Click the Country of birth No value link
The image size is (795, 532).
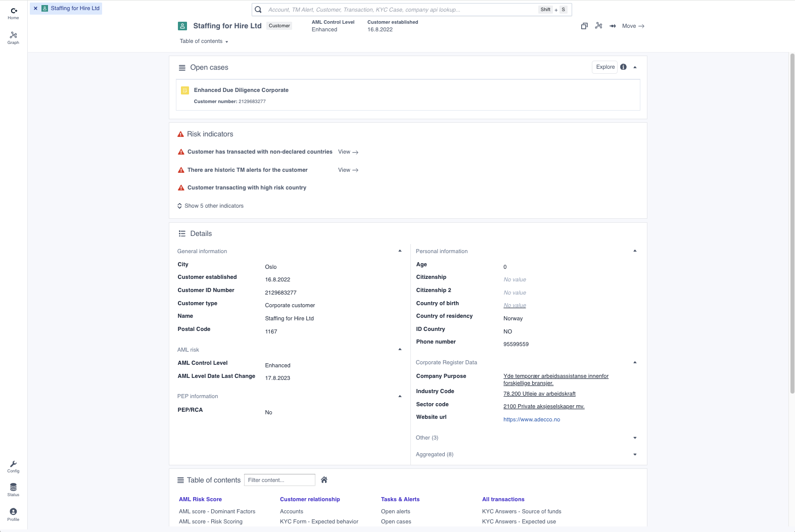[x=515, y=306]
